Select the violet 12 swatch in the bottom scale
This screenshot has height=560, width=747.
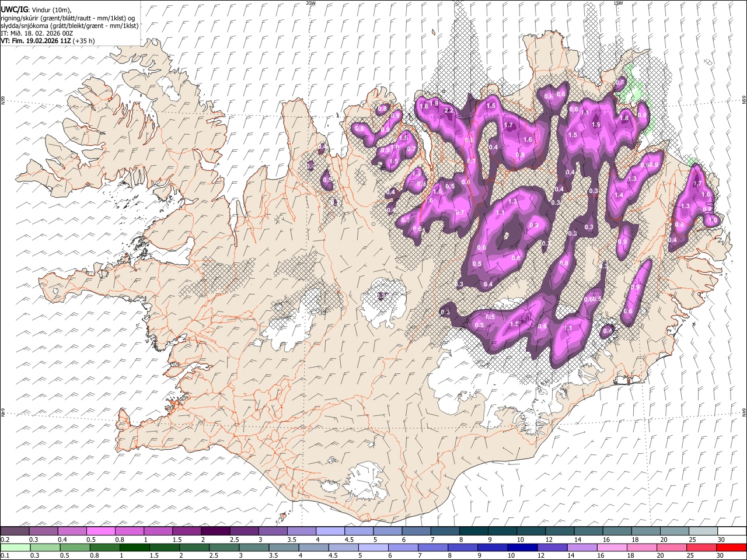tap(552, 547)
